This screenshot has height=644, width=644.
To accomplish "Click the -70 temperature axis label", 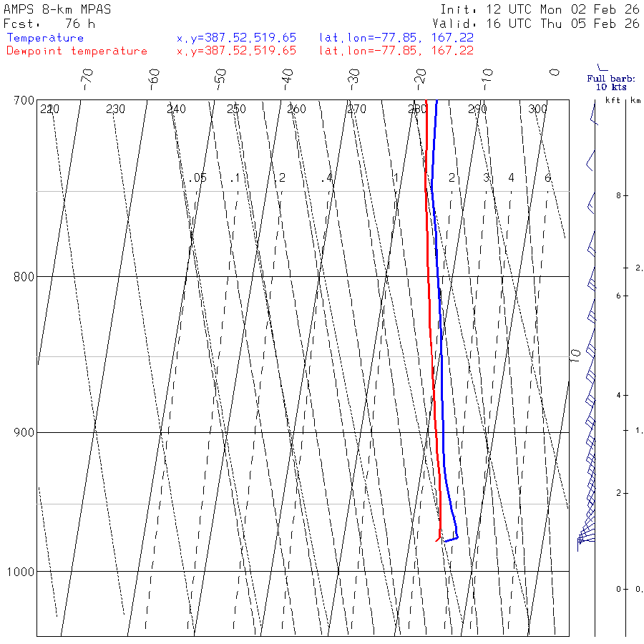I will [87, 79].
